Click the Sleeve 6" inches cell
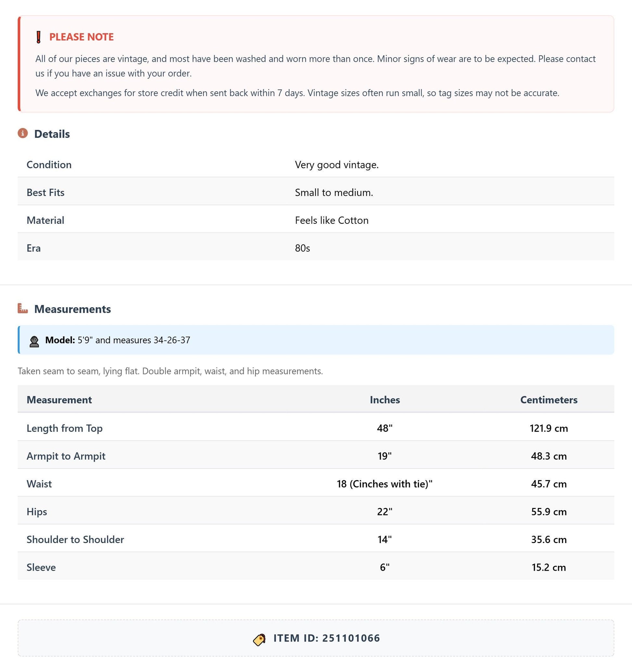Screen dimensions: 632x672 click(x=385, y=567)
